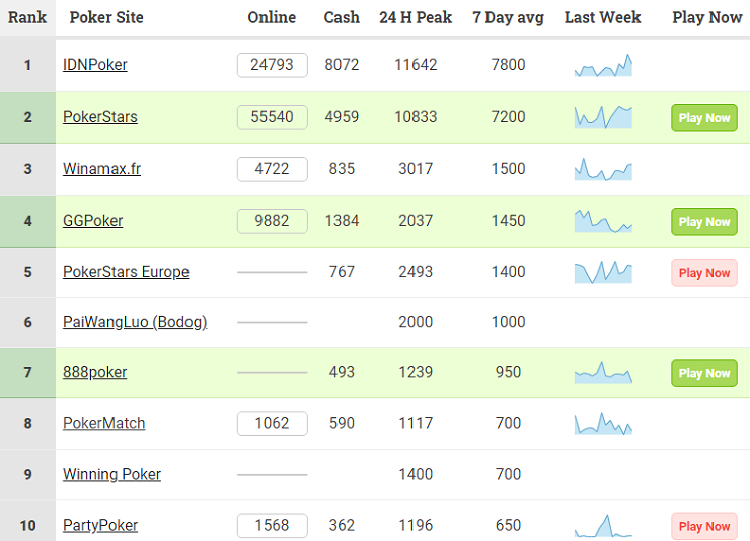Hit Play Now button for 888poker

pyautogui.click(x=704, y=373)
